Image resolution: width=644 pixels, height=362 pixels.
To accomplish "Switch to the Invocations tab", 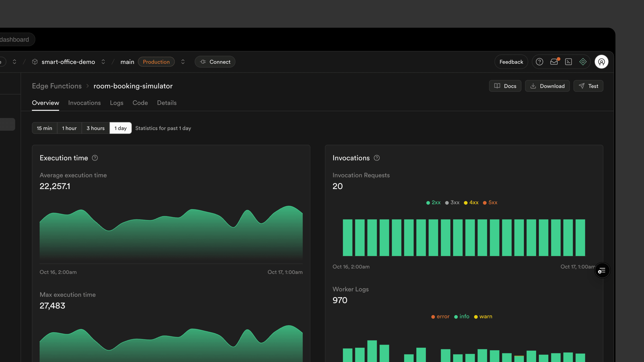I will pyautogui.click(x=84, y=103).
